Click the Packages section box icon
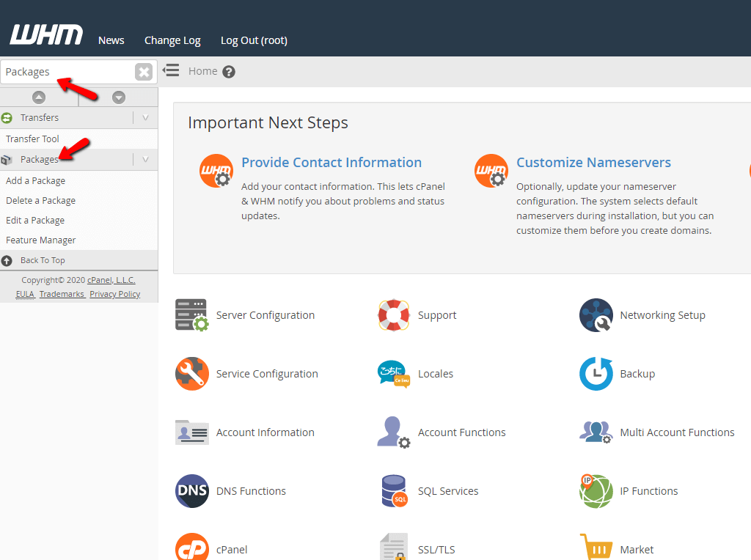 point(7,160)
